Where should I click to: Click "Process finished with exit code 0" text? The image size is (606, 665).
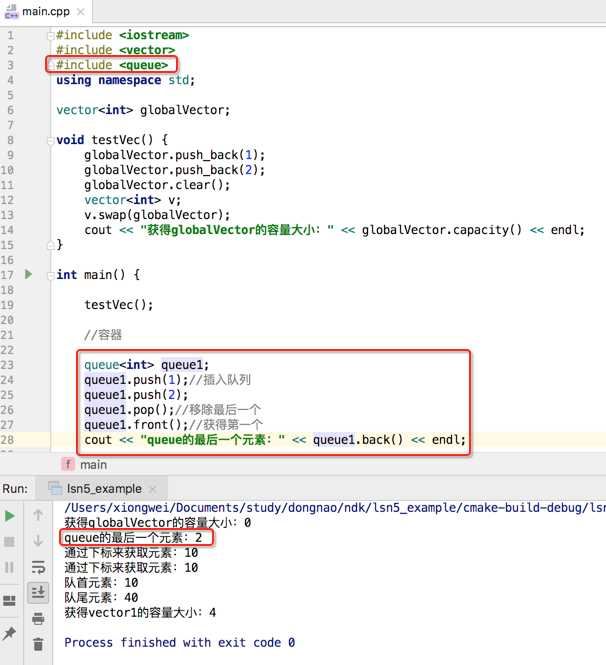point(180,643)
